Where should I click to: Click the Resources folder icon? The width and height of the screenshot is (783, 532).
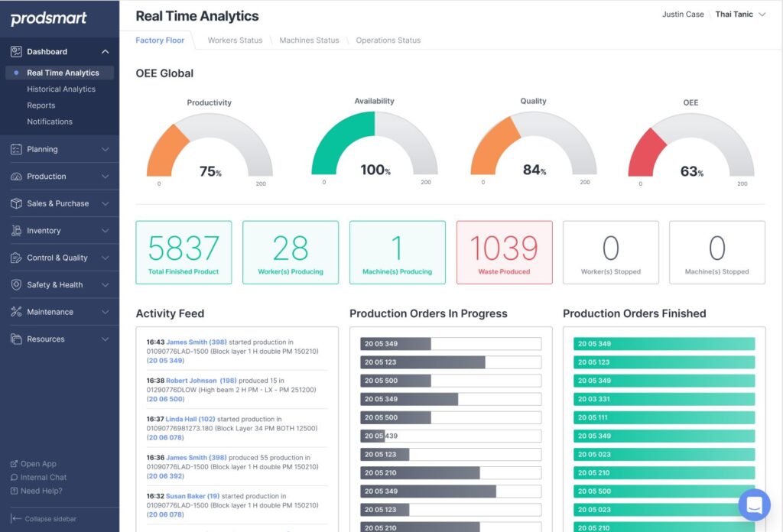pyautogui.click(x=17, y=339)
